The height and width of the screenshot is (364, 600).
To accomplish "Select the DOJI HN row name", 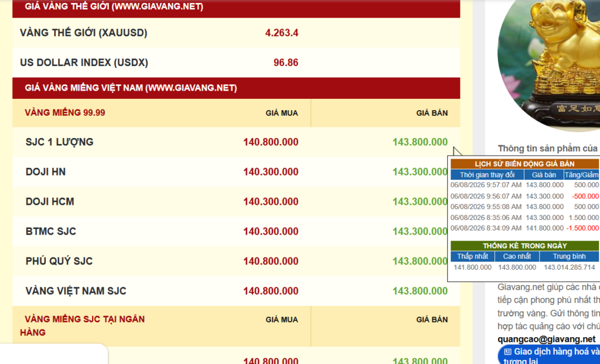I will pyautogui.click(x=46, y=172).
